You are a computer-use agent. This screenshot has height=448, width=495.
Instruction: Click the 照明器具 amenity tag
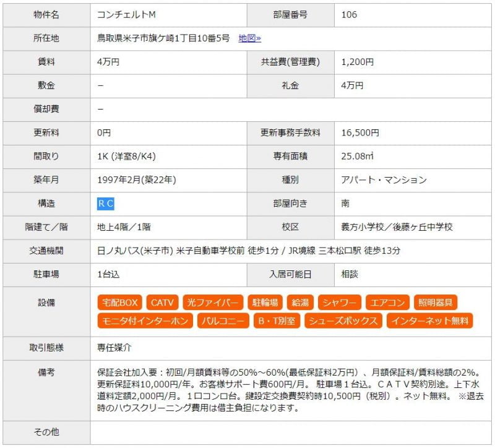pos(436,303)
